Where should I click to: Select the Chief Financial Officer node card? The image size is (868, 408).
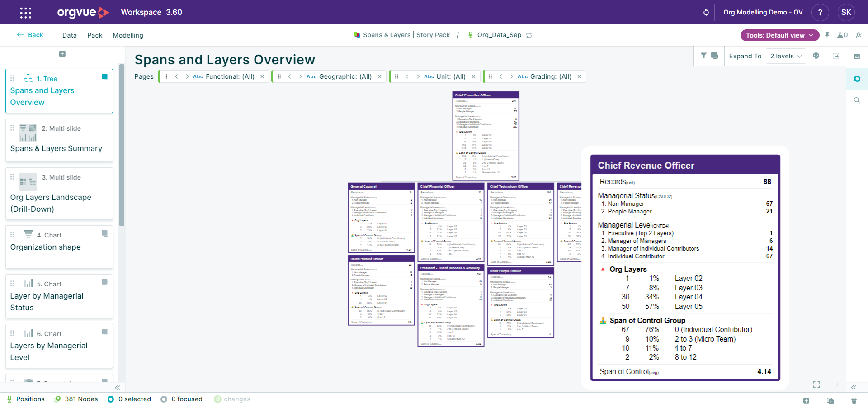click(451, 222)
